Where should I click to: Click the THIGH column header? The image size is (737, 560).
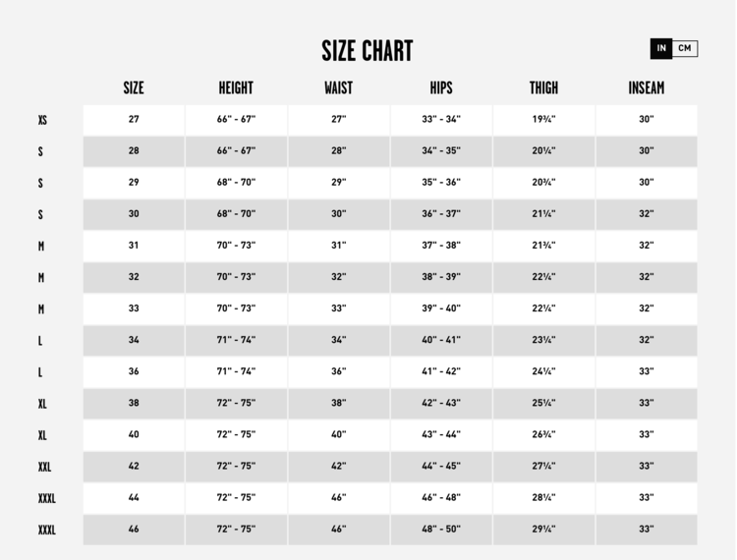543,88
